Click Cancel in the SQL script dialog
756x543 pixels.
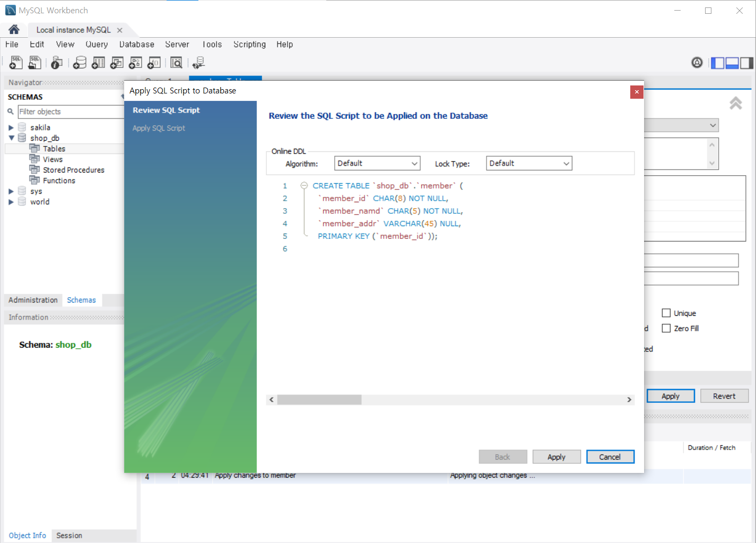click(610, 457)
